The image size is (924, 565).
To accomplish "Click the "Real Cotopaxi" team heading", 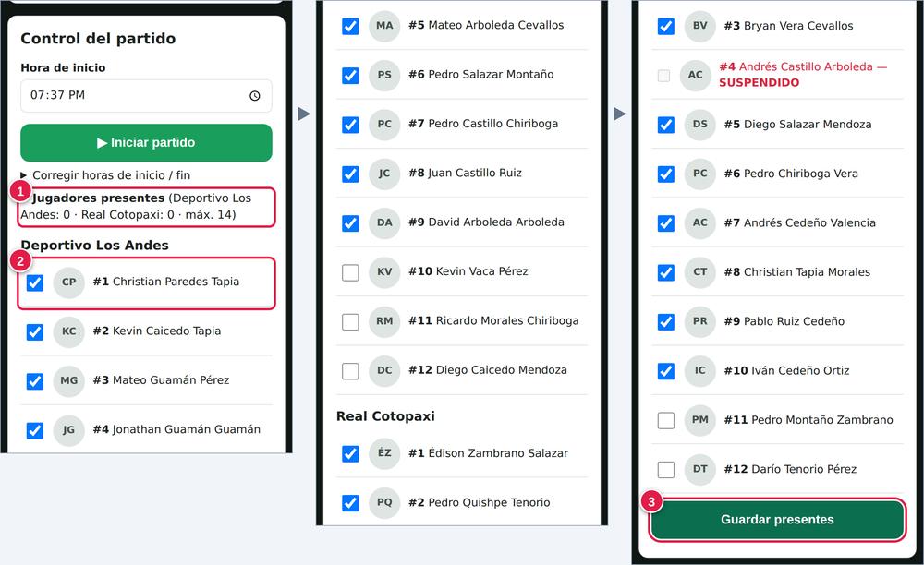I will pos(385,416).
